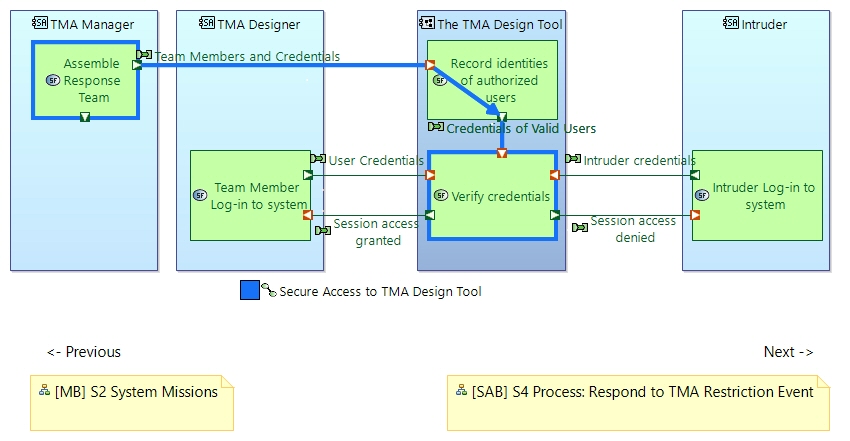The width and height of the screenshot is (850, 441).
Task: Click Secure Access to TMA Design Tool label
Action: [381, 291]
